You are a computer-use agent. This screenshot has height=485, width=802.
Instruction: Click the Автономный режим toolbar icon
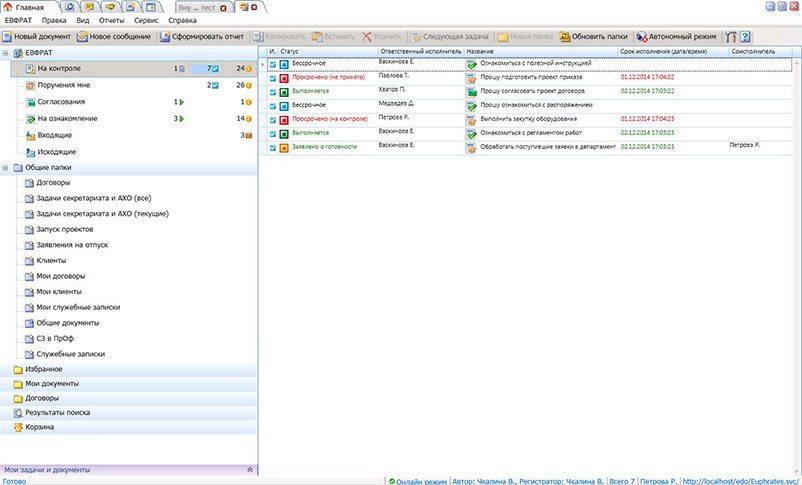tap(642, 37)
